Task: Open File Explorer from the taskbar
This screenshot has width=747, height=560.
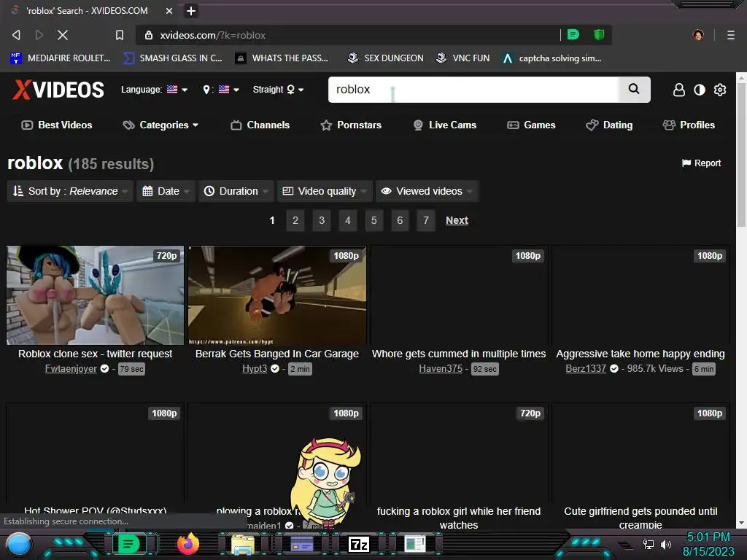Action: pyautogui.click(x=243, y=544)
